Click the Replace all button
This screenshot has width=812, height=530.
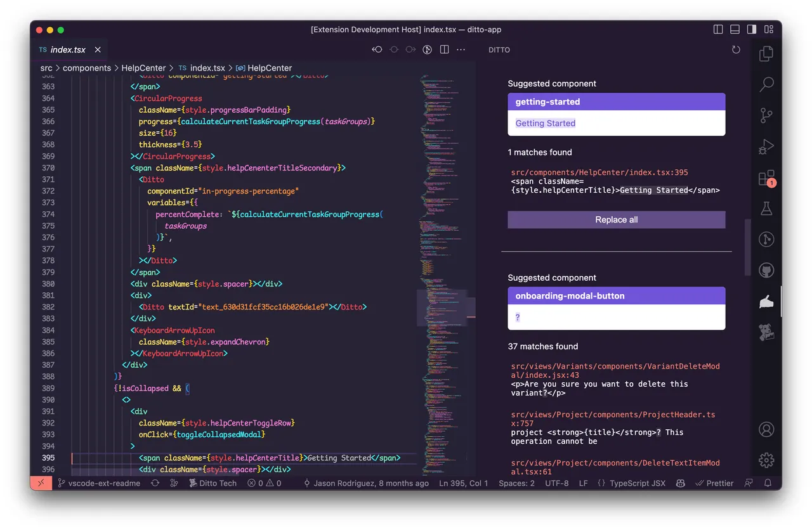[x=617, y=219]
